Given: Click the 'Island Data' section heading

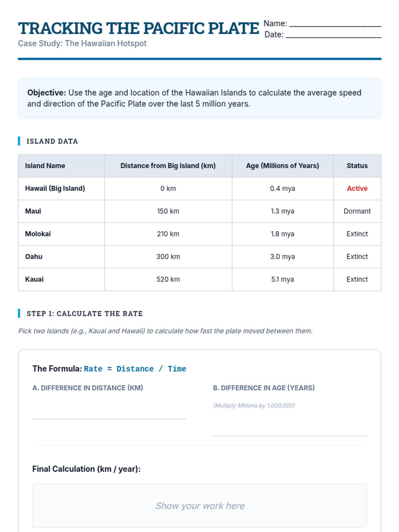Looking at the screenshot, I should pyautogui.click(x=52, y=141).
